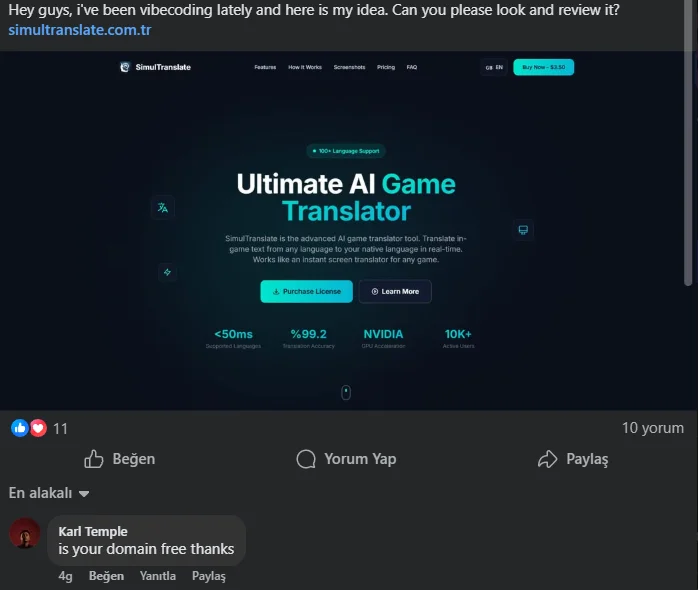Image resolution: width=698 pixels, height=590 pixels.
Task: Click the monitor screen icon on right
Action: (x=523, y=230)
